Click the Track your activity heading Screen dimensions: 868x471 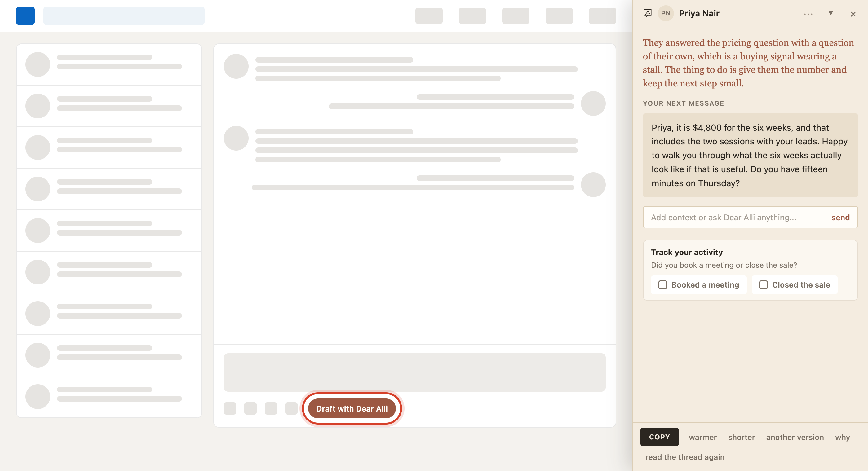[x=687, y=252]
